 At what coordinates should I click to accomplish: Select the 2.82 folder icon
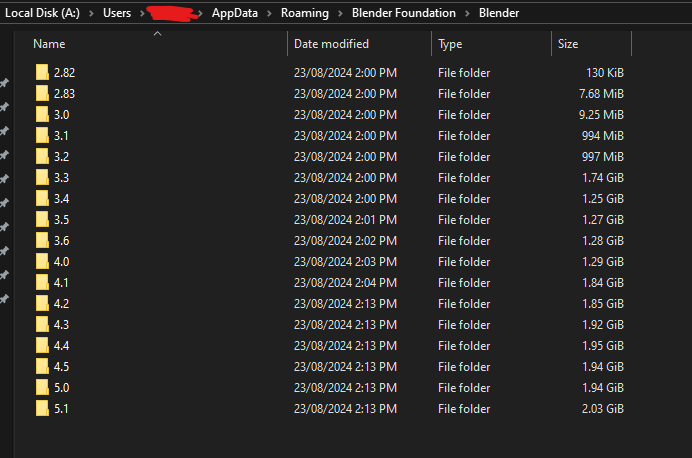tap(42, 72)
